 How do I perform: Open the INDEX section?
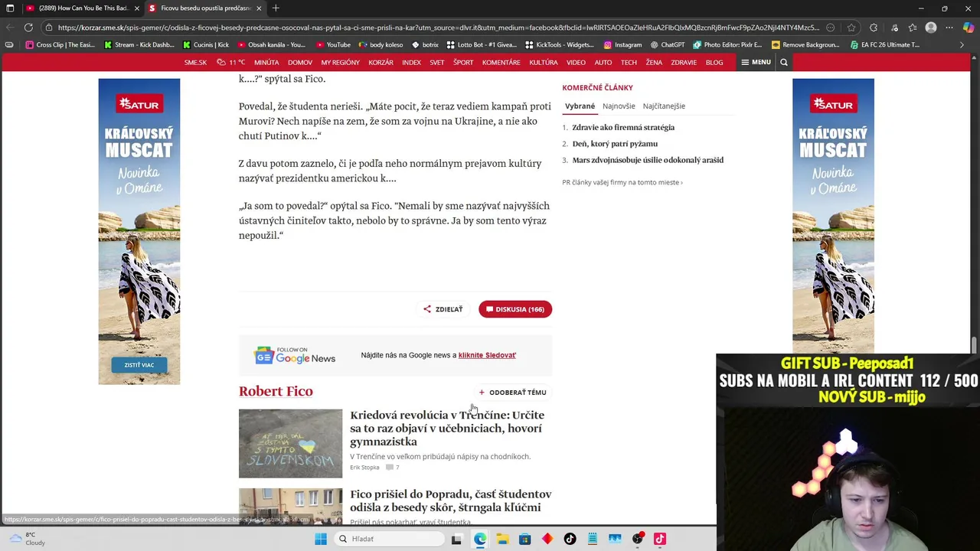[412, 62]
